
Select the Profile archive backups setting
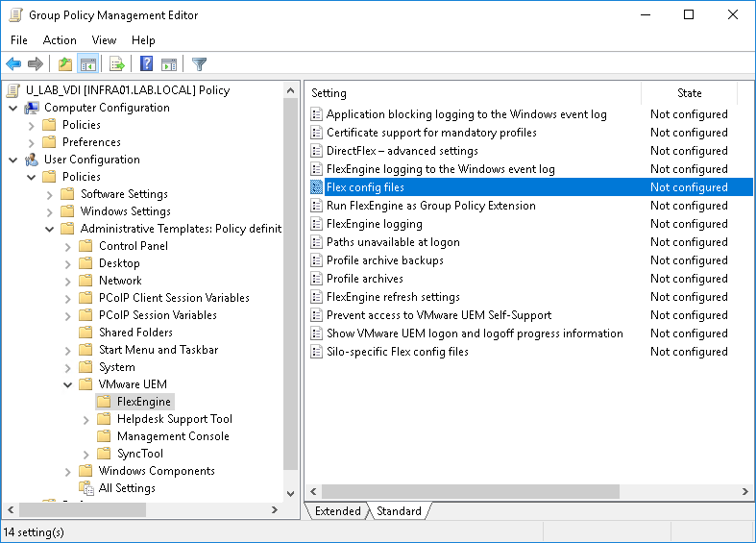point(384,260)
